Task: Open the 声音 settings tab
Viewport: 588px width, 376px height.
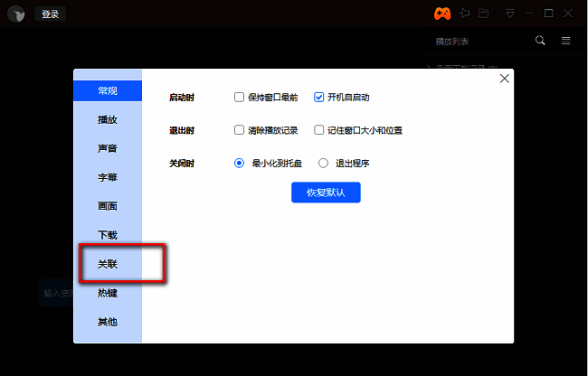Action: (108, 148)
